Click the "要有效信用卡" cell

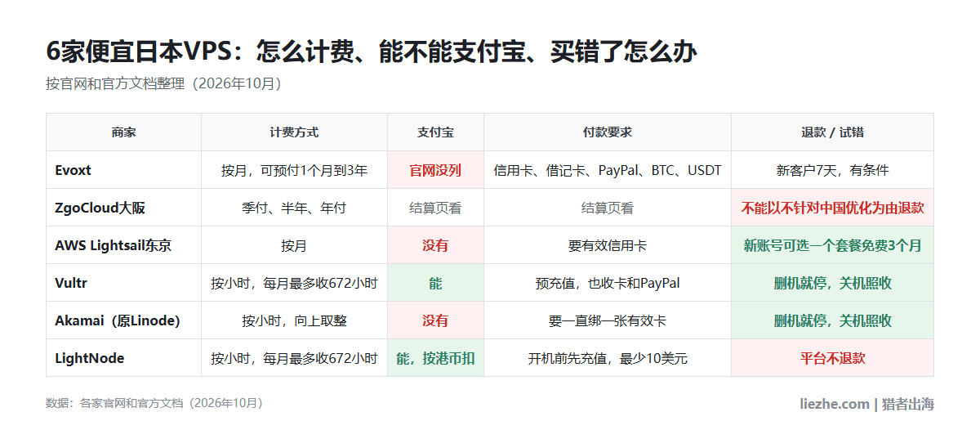608,245
